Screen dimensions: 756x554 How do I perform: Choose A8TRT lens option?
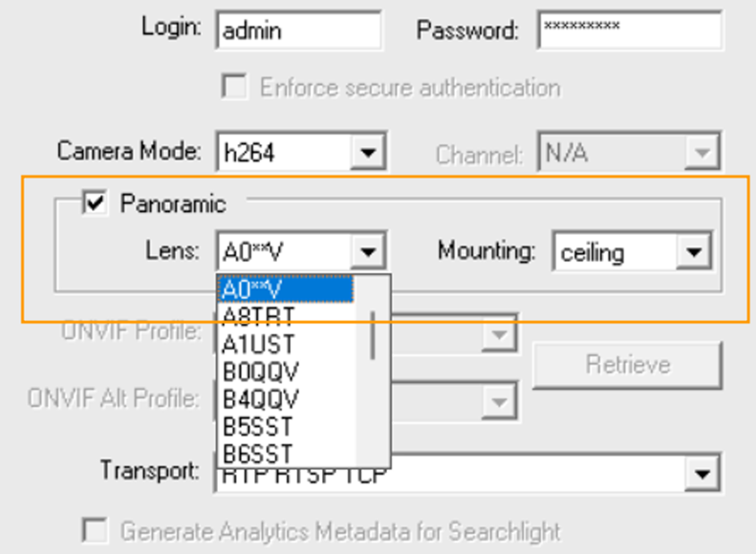point(287,316)
